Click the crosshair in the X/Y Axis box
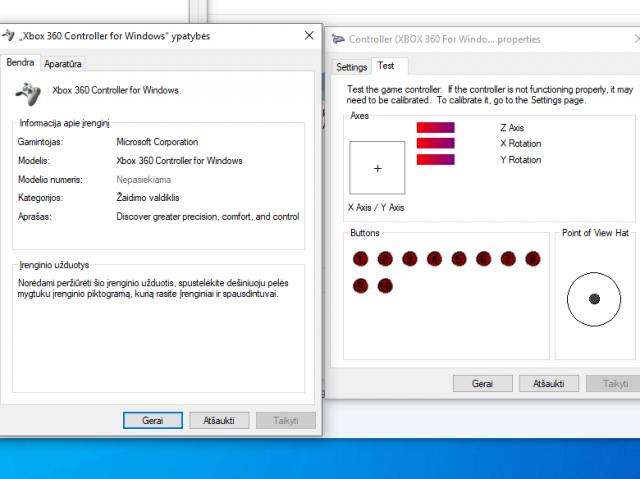The image size is (640, 479). pyautogui.click(x=377, y=168)
